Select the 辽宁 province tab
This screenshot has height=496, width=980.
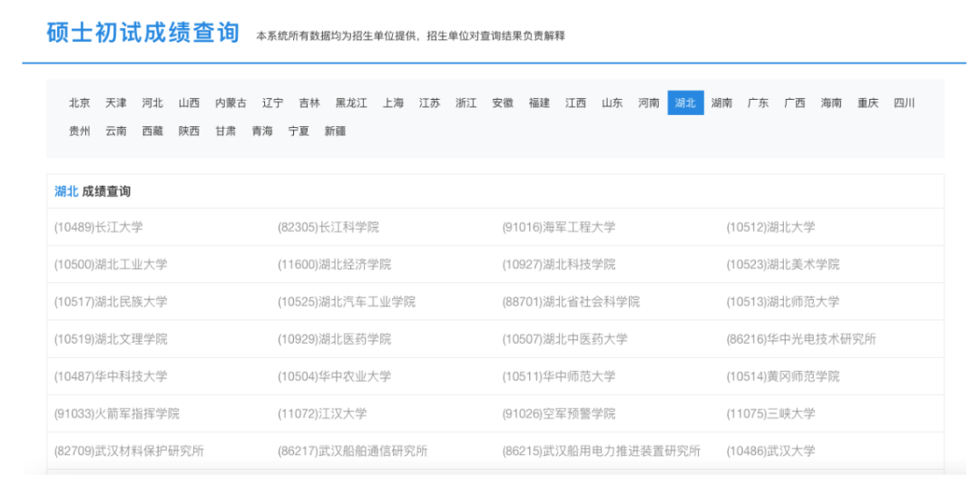pos(272,103)
